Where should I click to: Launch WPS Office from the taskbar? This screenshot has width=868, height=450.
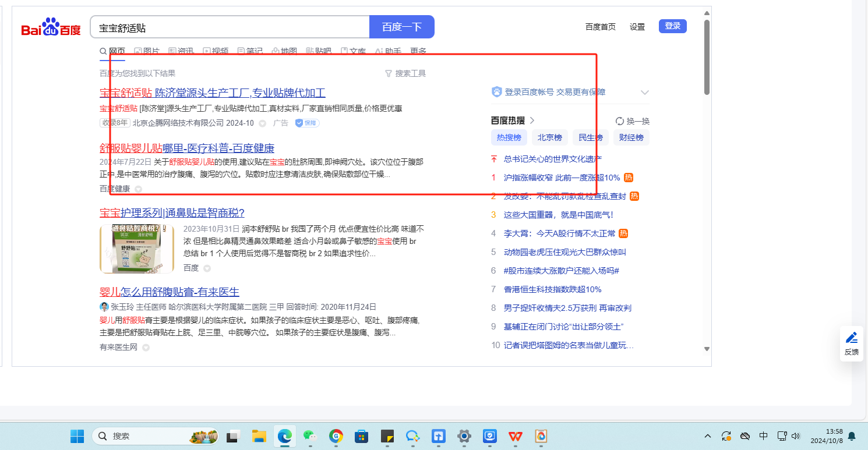point(515,436)
